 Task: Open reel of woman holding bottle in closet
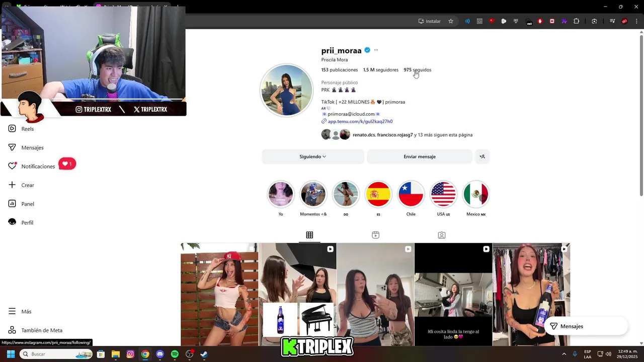tap(531, 295)
